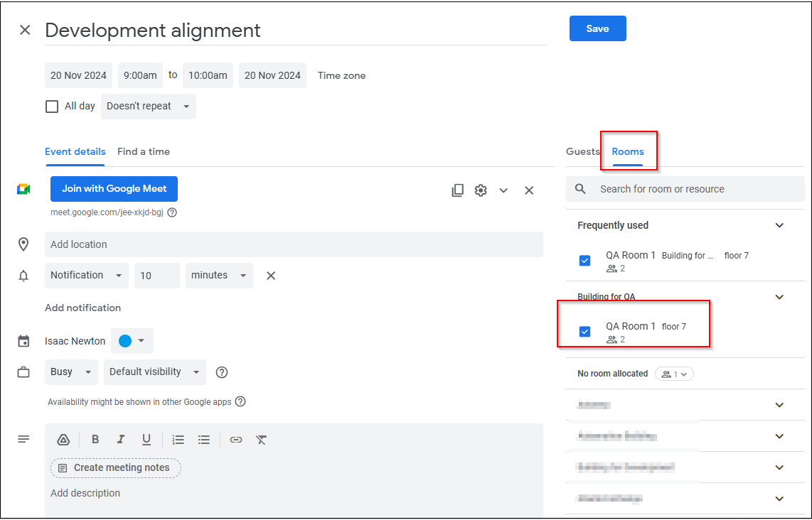Apply bold formatting in description

tap(95, 439)
